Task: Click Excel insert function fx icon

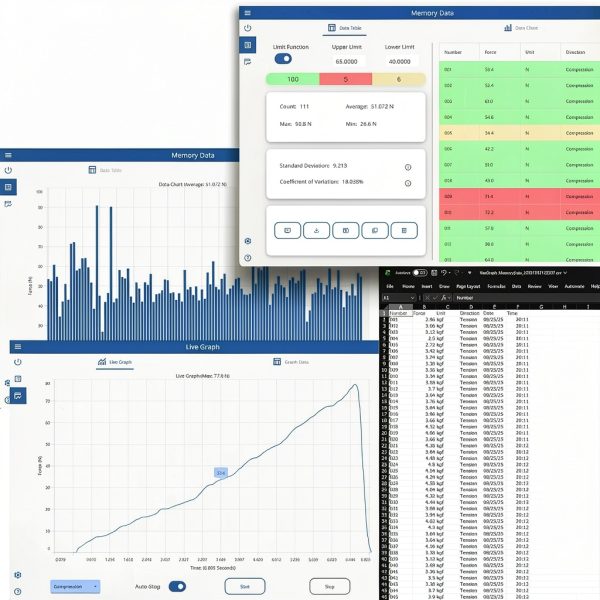Action: 444,297
